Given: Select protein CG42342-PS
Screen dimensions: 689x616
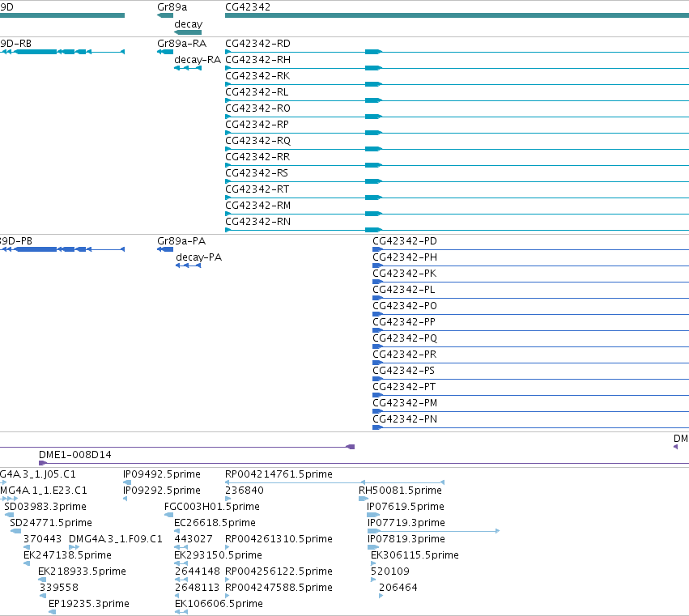Looking at the screenshot, I should click(x=403, y=372).
